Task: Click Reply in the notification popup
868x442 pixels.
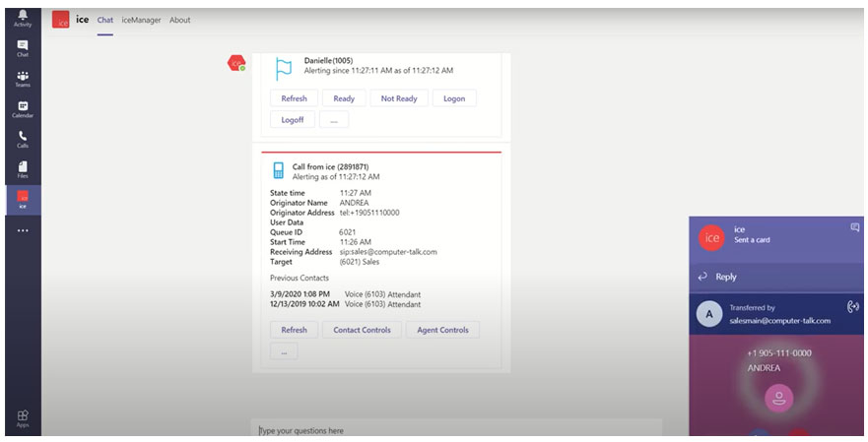Action: (x=726, y=277)
